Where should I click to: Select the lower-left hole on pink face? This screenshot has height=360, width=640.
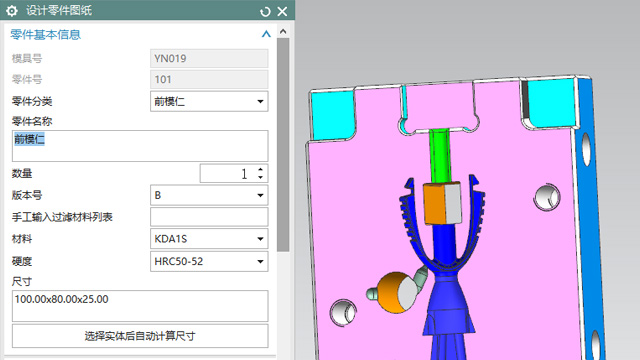pos(343,313)
